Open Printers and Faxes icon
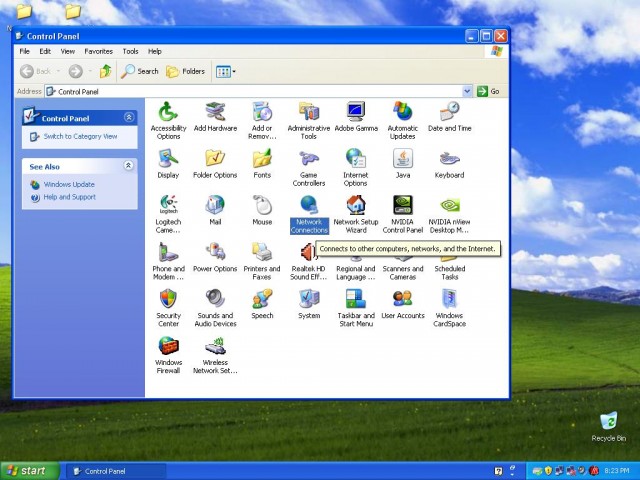Viewport: 640px width, 480px height. 262,252
